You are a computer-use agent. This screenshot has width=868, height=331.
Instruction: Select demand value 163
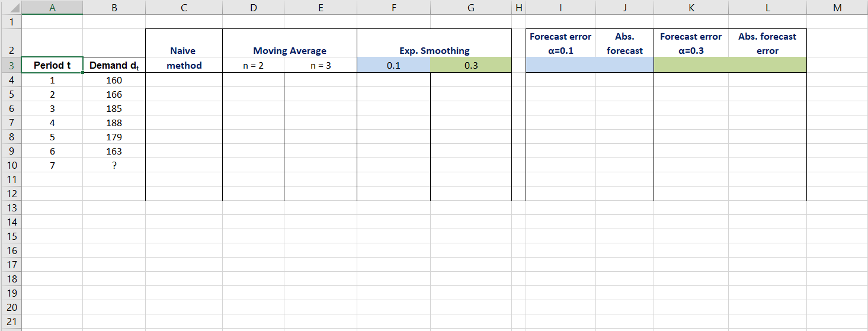tap(114, 151)
